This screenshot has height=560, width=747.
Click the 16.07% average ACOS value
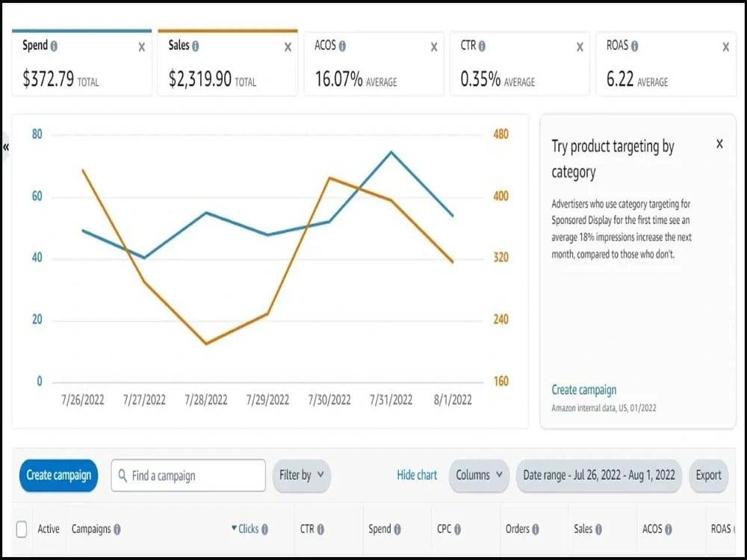point(338,79)
